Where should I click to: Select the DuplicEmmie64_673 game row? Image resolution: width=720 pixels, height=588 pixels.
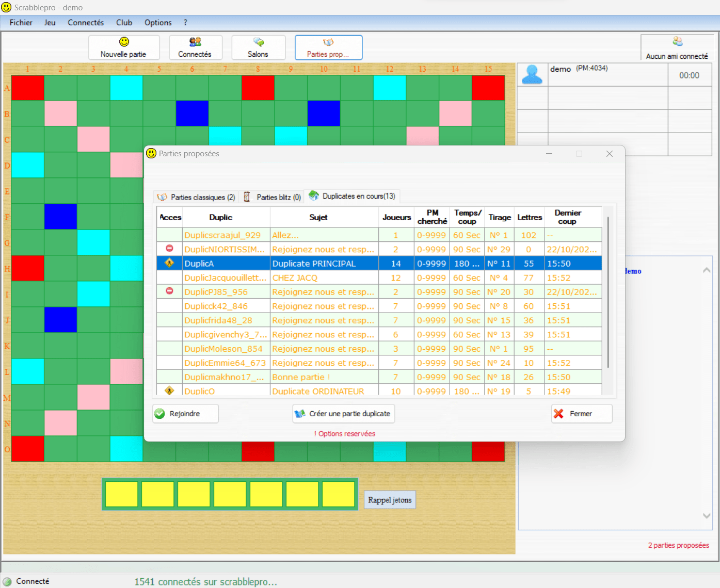click(379, 363)
